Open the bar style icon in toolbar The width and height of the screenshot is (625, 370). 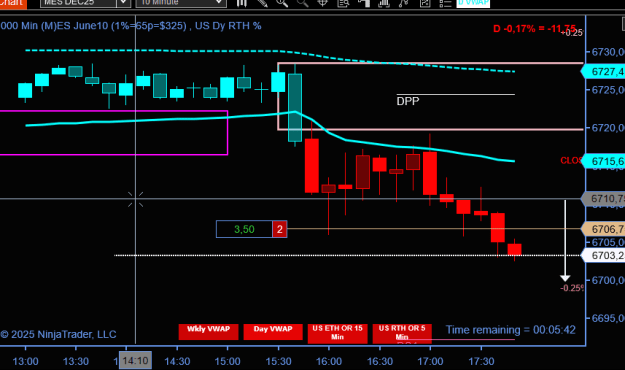[x=242, y=3]
